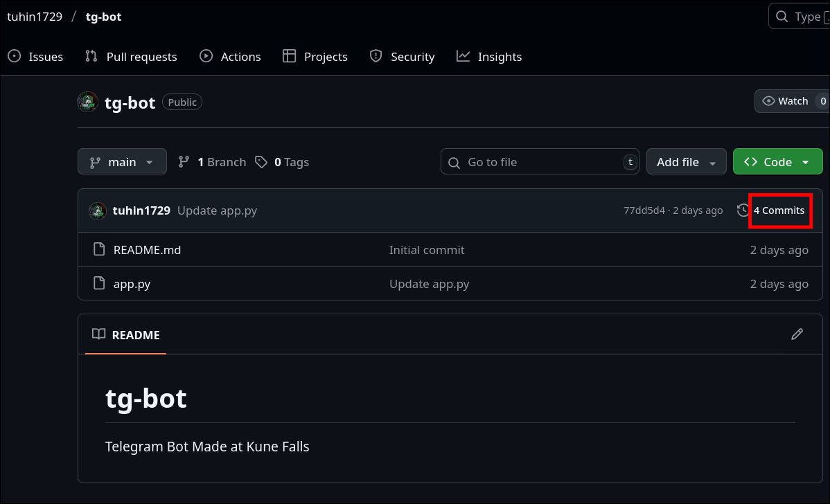Click the tuhin1729 committer avatar icon
The width and height of the screenshot is (830, 504).
98,210
